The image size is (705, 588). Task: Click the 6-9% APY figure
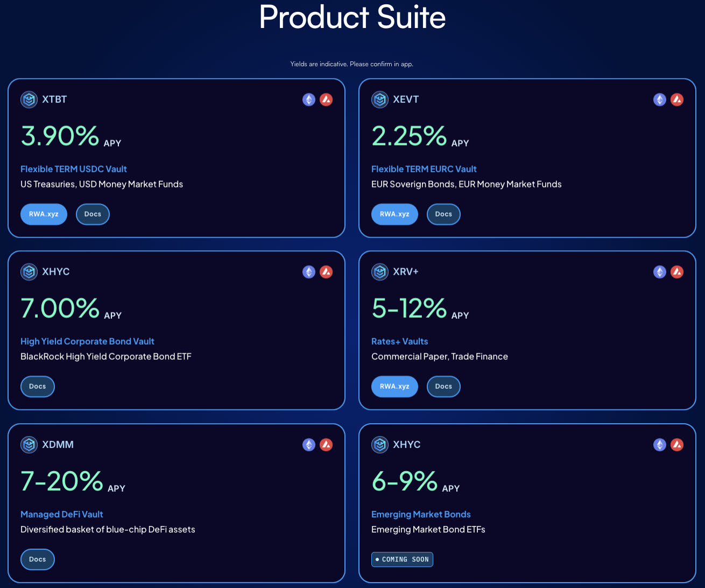[x=415, y=481]
